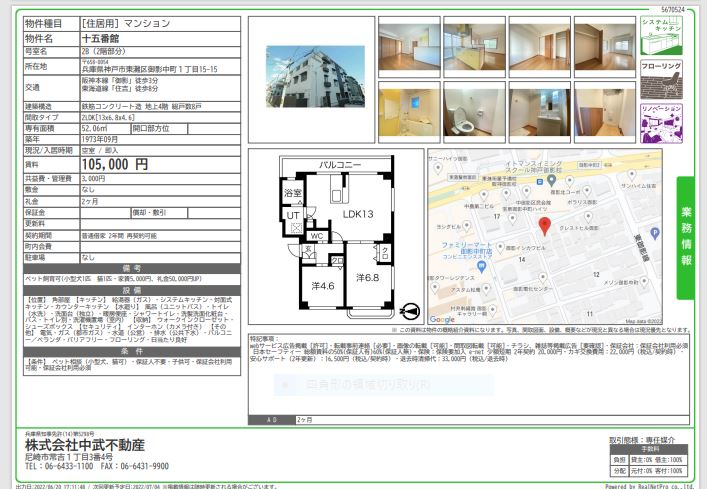The height and width of the screenshot is (489, 707).
Task: Click the バルコニー label on floor plan
Action: (340, 165)
